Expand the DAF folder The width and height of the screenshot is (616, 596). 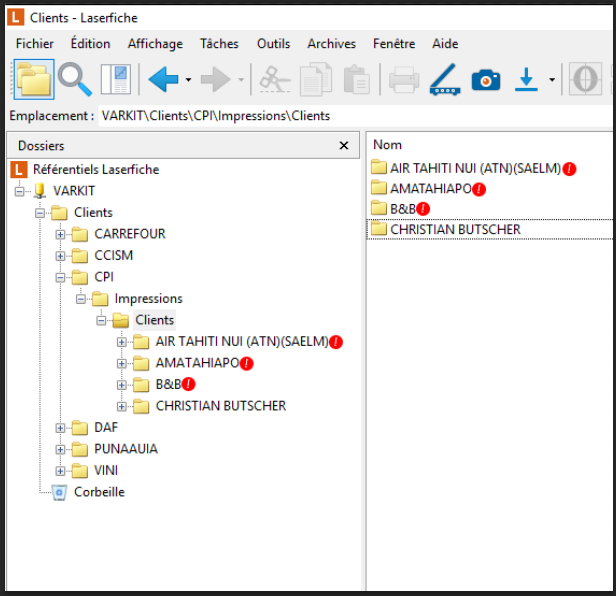tap(60, 428)
